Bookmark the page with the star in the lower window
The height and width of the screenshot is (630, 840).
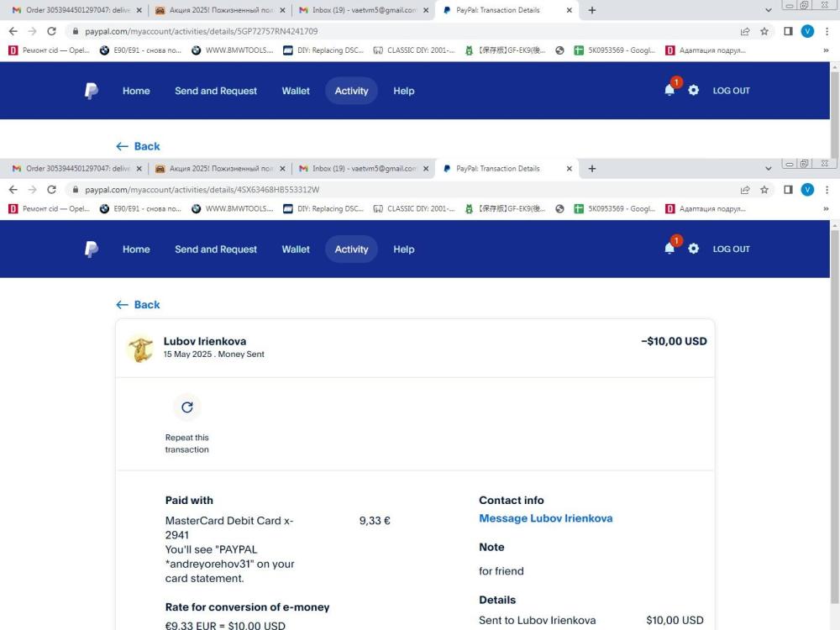tap(764, 190)
